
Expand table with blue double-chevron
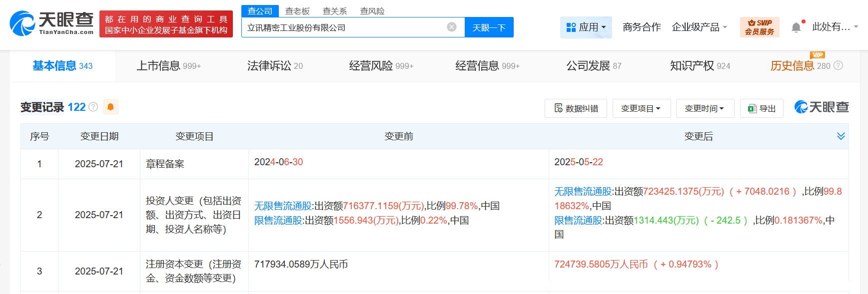click(x=841, y=136)
